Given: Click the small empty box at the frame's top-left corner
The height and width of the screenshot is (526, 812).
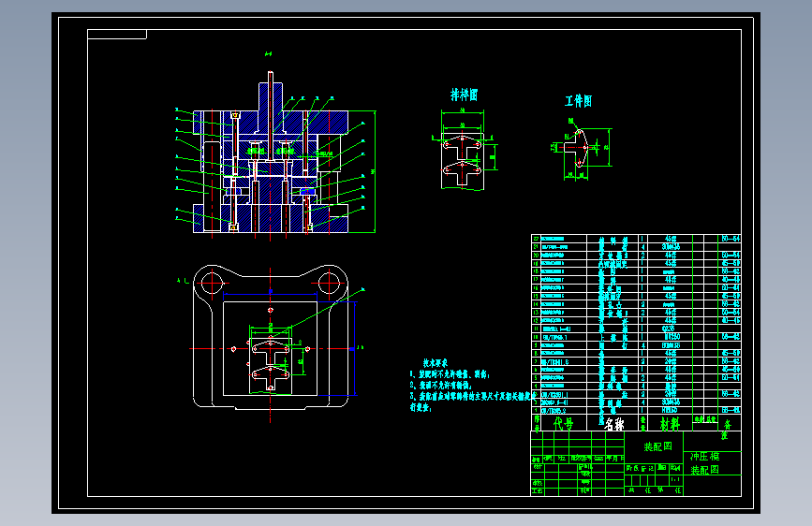Looking at the screenshot, I should [117, 35].
